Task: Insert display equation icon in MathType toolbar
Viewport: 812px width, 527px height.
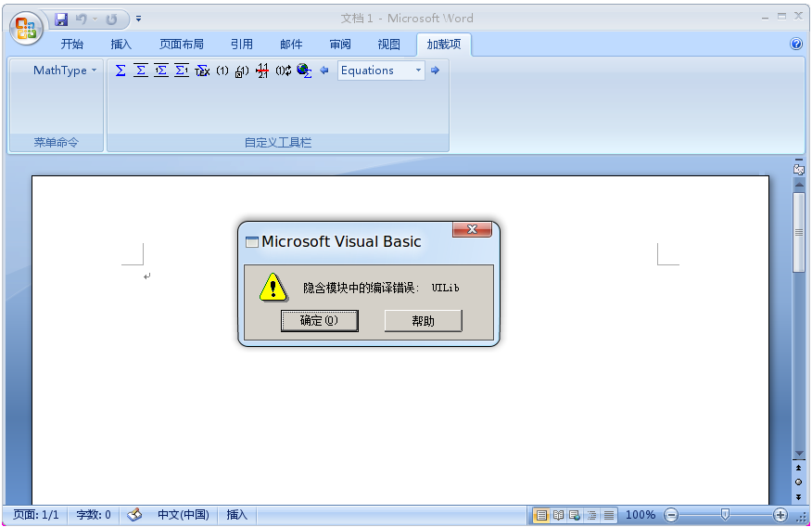Action: [x=141, y=71]
